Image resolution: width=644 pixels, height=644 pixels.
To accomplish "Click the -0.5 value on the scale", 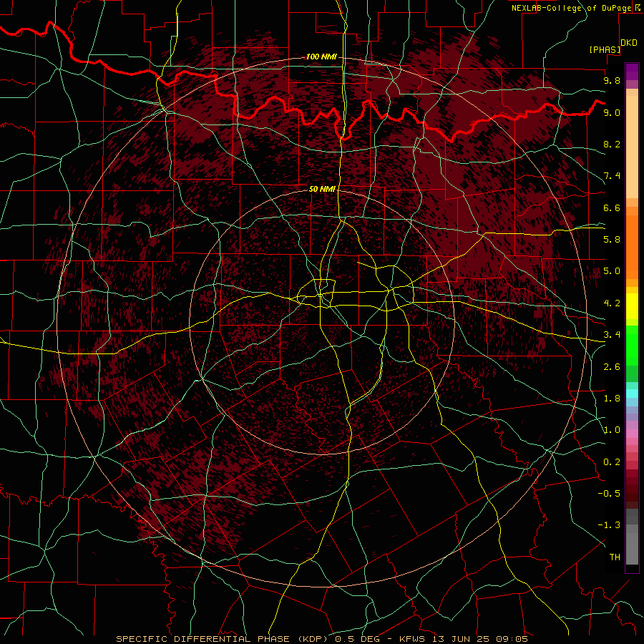I will pos(609,494).
